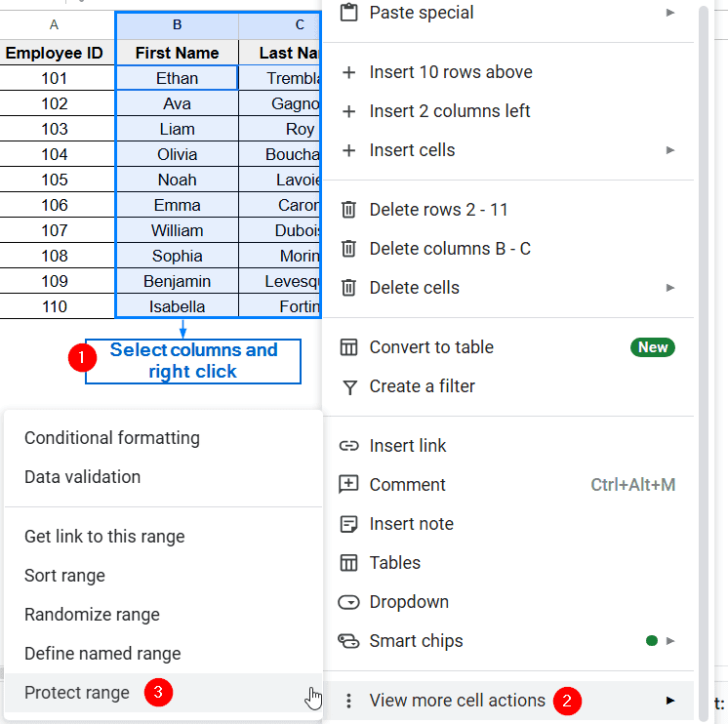Click the Employee ID header cell
Screen dimensions: 728x724
(x=55, y=53)
